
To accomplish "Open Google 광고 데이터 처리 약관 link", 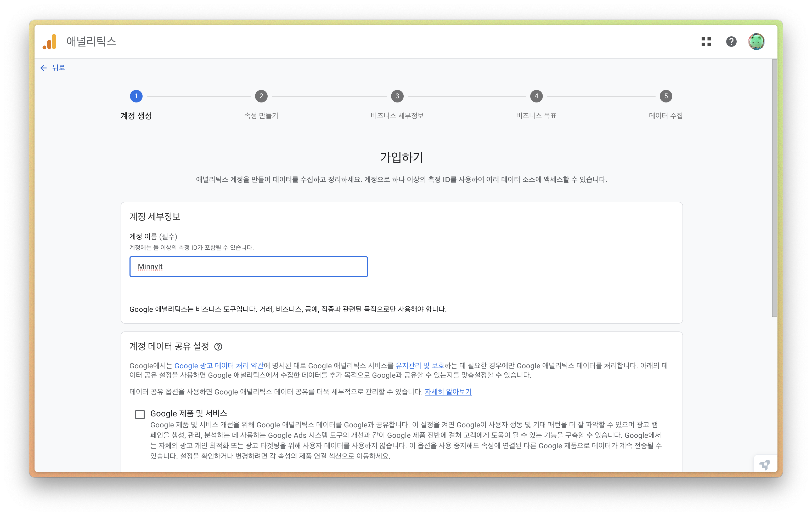I will tap(218, 366).
